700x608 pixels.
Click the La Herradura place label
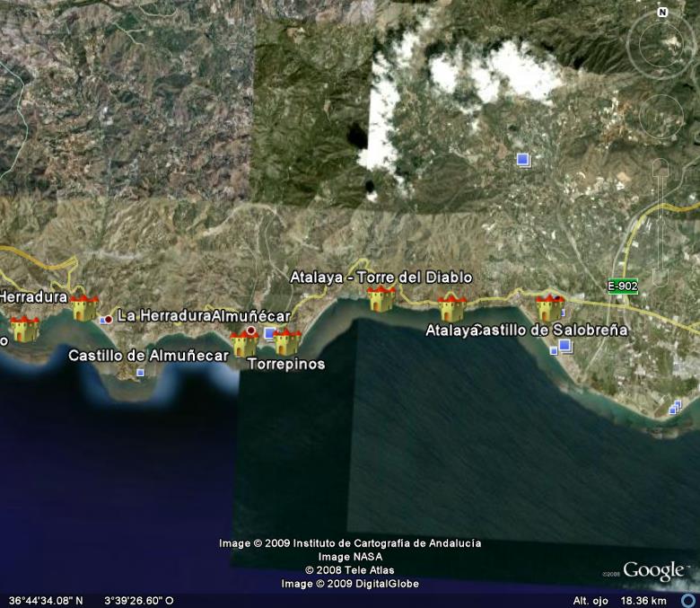[164, 316]
